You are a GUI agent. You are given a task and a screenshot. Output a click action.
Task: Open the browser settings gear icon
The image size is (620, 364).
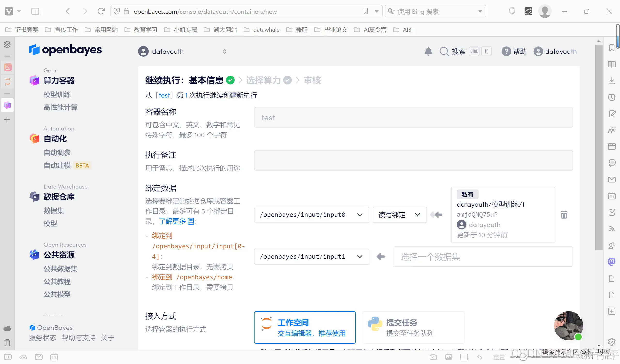pyautogui.click(x=611, y=342)
